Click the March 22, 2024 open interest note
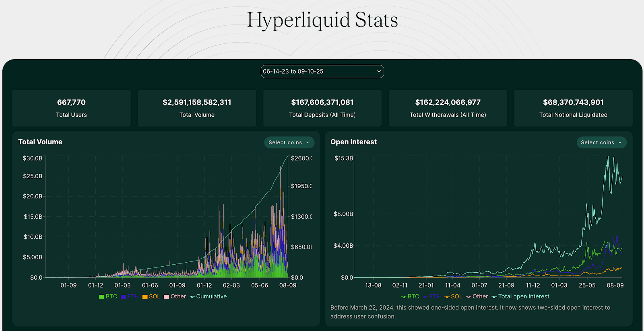This screenshot has height=331, width=644. 470,312
